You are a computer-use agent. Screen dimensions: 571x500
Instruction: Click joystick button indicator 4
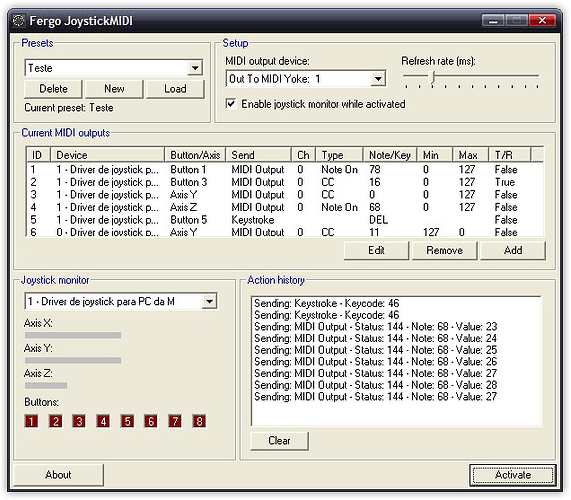click(103, 421)
